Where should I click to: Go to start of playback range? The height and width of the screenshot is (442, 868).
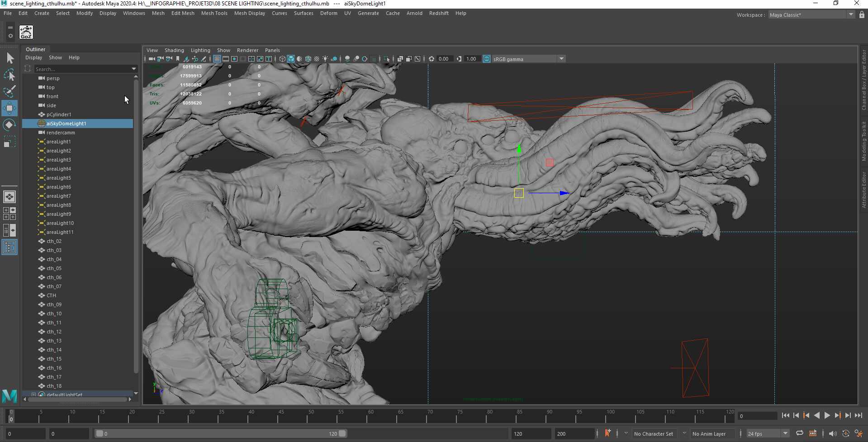[x=786, y=415]
